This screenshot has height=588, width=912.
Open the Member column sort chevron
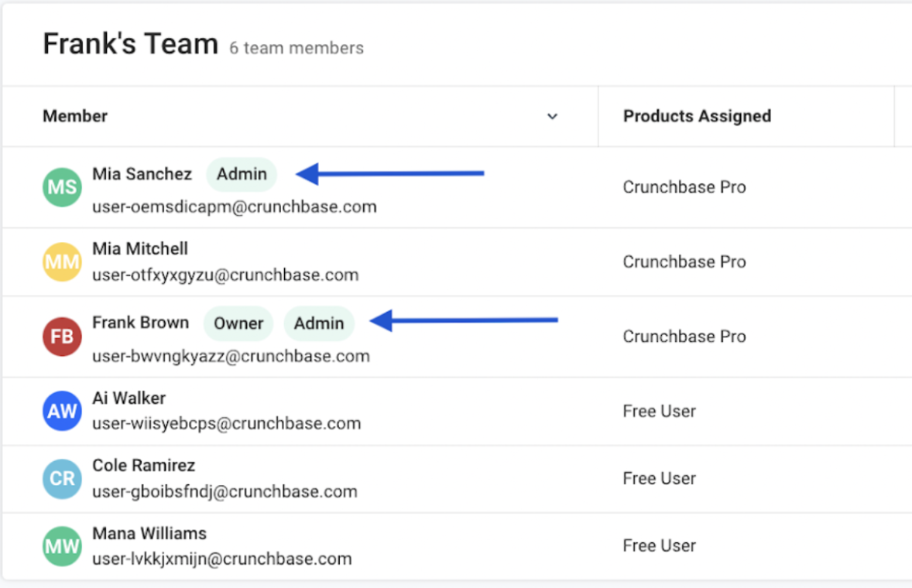[x=553, y=117]
